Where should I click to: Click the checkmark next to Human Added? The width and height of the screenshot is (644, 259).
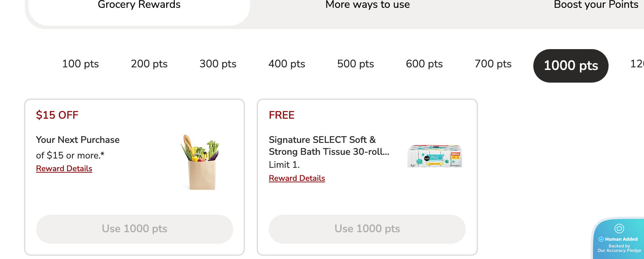click(601, 239)
